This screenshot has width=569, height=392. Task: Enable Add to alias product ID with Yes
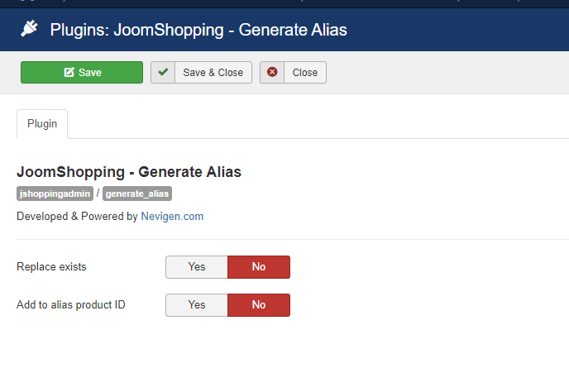pyautogui.click(x=197, y=305)
